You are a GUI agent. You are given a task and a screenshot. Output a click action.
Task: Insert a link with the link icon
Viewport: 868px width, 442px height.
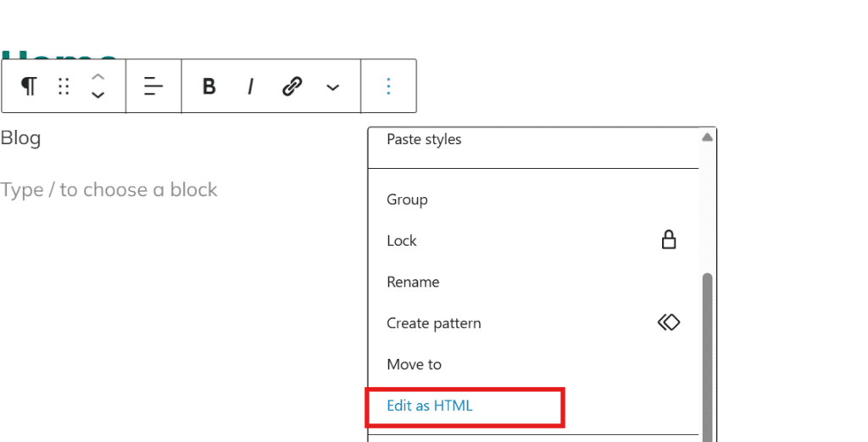(x=292, y=87)
